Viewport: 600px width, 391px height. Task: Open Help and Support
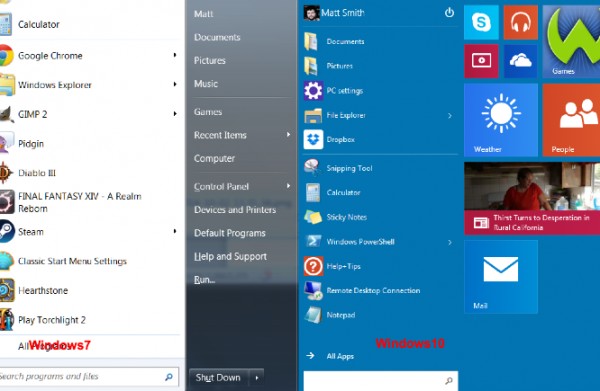[230, 256]
